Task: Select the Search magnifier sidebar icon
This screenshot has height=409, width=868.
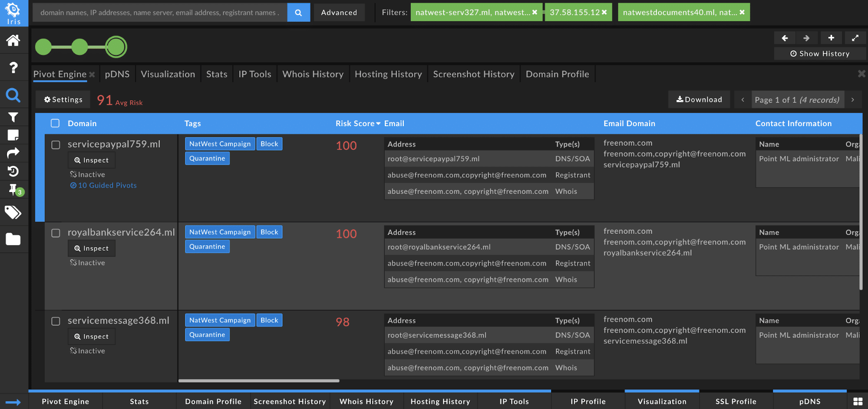Action: click(13, 95)
